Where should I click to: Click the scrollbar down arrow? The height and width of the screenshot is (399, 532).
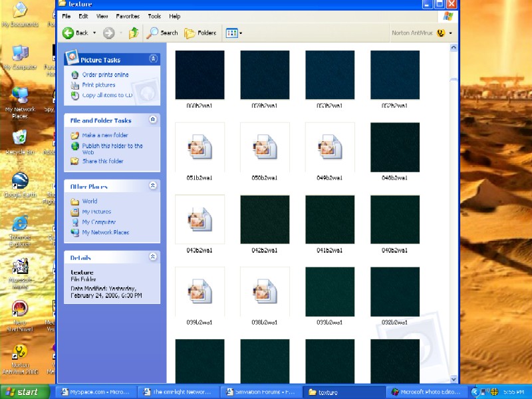[x=454, y=379]
